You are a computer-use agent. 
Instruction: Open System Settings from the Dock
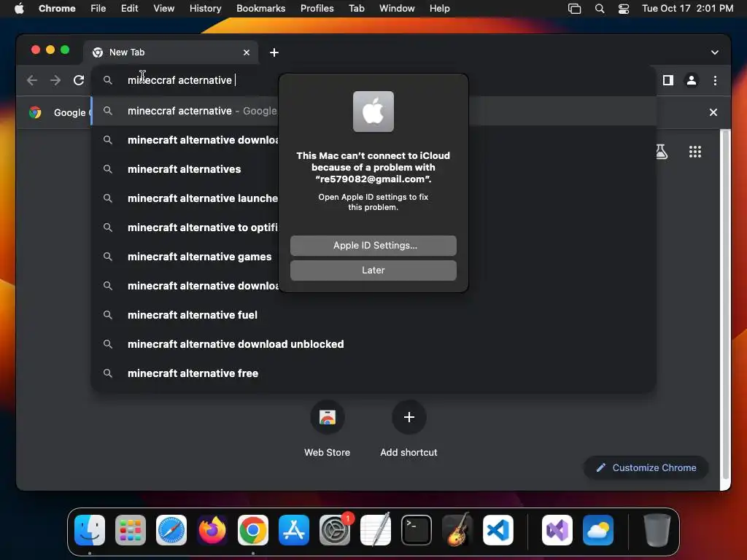[x=334, y=530]
